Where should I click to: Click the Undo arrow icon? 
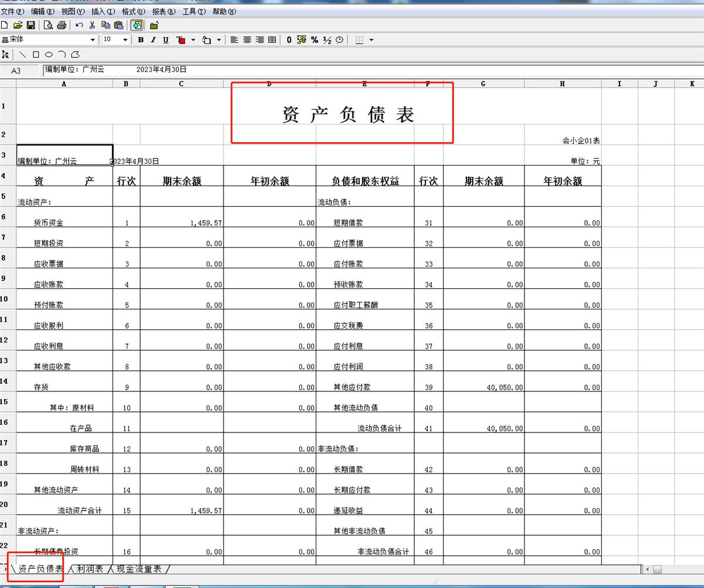[79, 25]
